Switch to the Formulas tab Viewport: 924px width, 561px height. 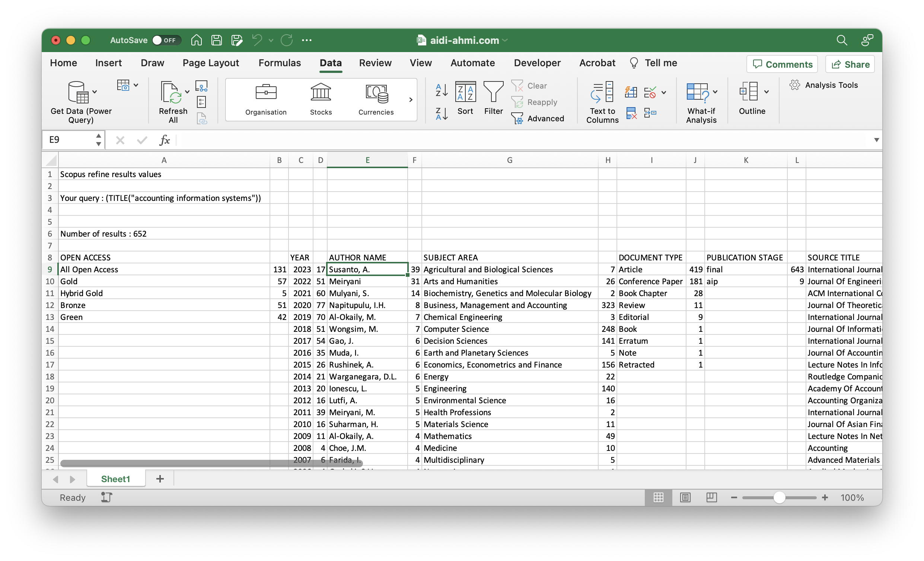click(280, 63)
